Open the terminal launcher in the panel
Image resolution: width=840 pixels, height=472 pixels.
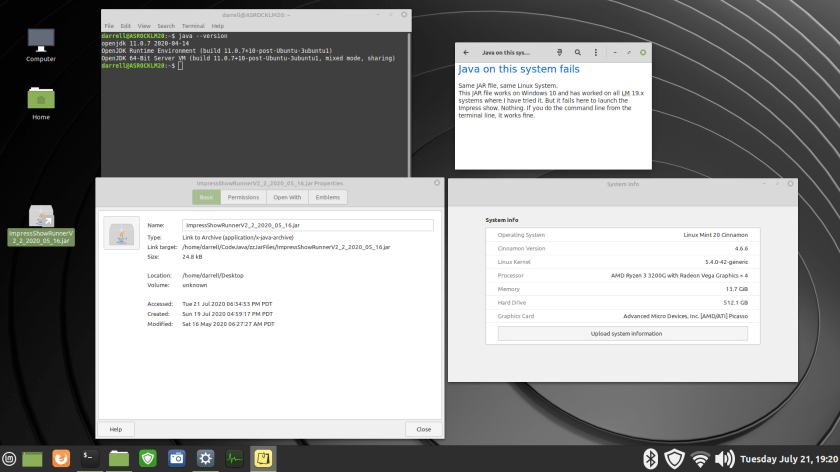tap(90, 459)
